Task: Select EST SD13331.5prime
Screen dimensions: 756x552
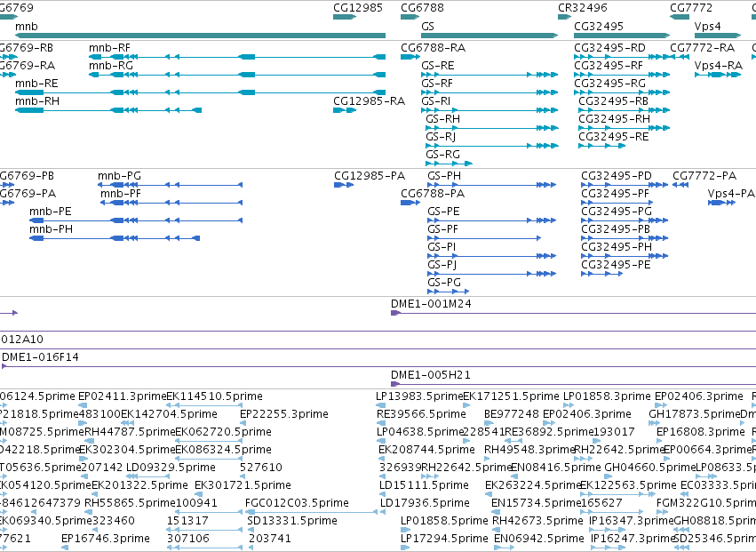Action: pyautogui.click(x=250, y=530)
